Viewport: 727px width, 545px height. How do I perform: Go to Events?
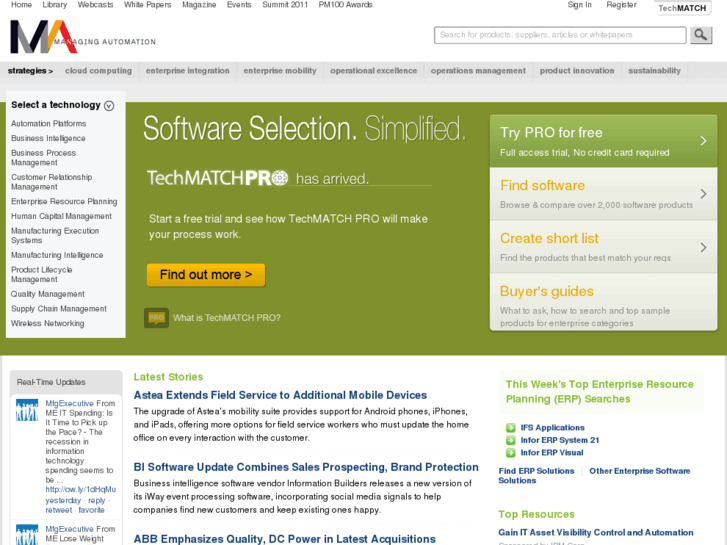(x=239, y=5)
